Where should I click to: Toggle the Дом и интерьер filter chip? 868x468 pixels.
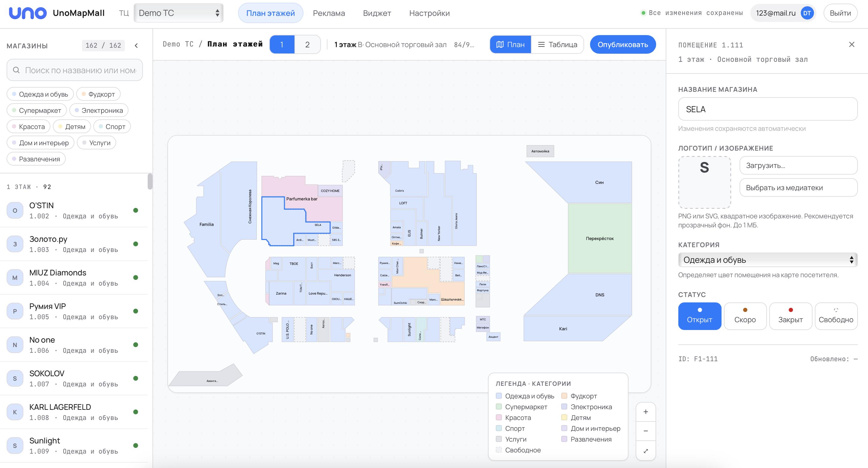(x=41, y=142)
